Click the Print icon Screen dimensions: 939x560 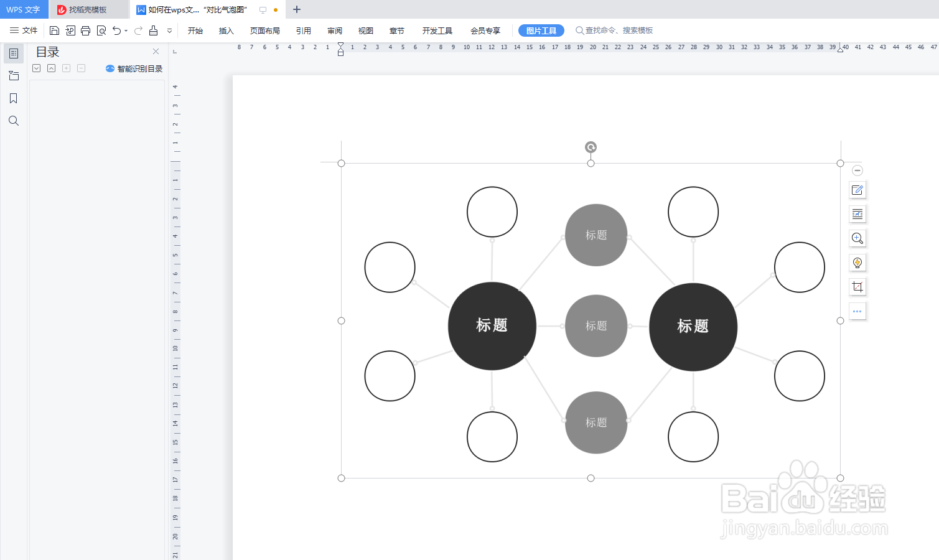tap(86, 30)
